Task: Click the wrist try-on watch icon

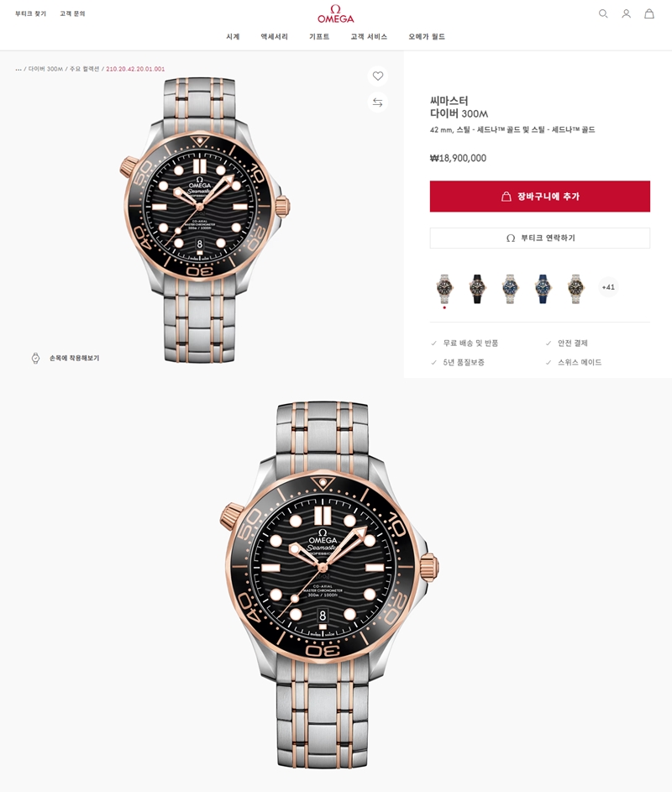Action: [35, 358]
